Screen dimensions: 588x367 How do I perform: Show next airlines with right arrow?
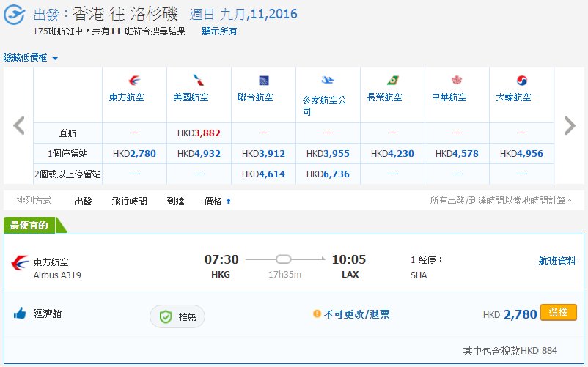click(570, 125)
